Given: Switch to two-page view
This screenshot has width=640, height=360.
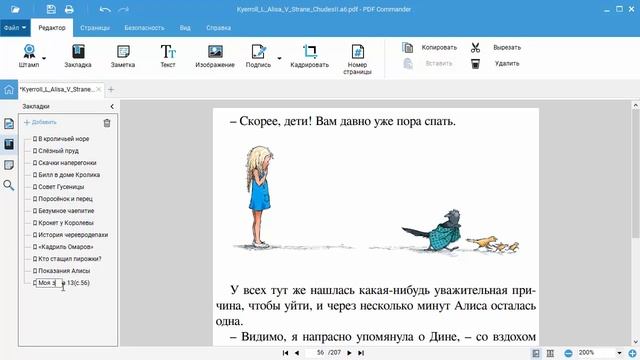Looking at the screenshot, I should coord(550,353).
